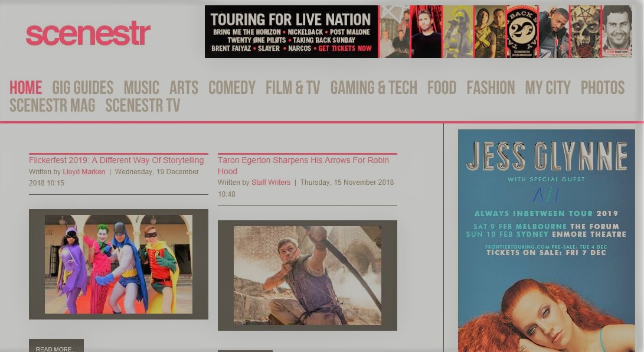The image size is (644, 352).
Task: View the Photos section
Action: [x=602, y=88]
